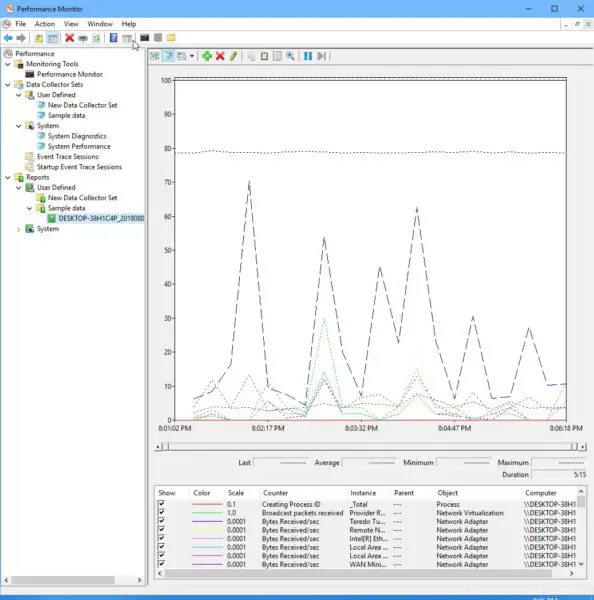Viewport: 594px width, 600px height.
Task: Uncheck Show for Creating Process ID counter
Action: (161, 504)
